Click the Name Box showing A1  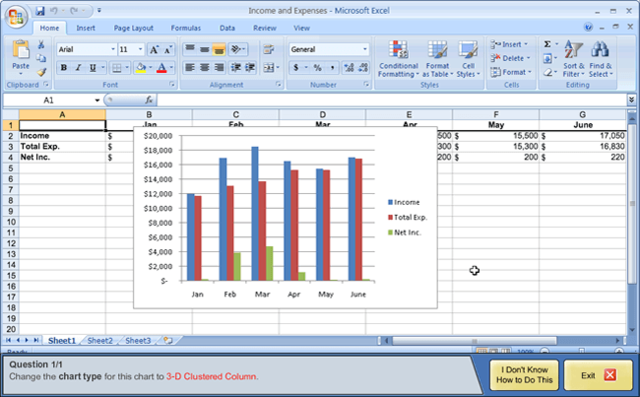(49, 100)
